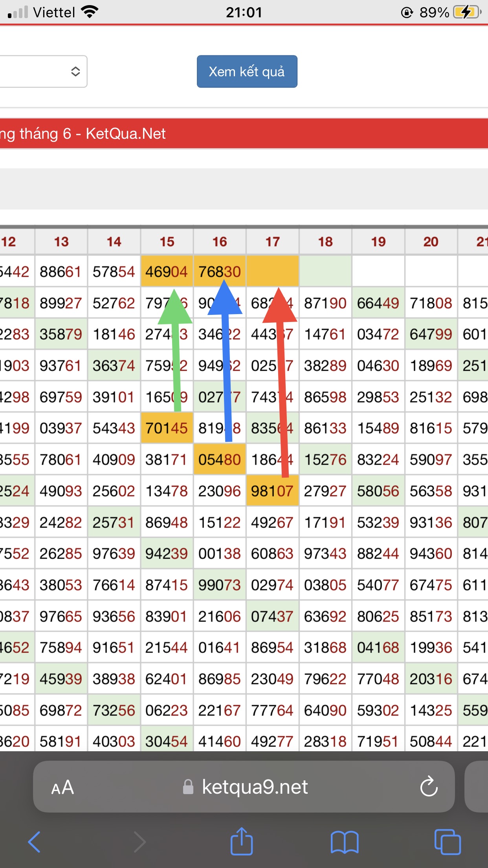Tap the empty orange cell under 17
The image size is (488, 868).
(x=272, y=271)
